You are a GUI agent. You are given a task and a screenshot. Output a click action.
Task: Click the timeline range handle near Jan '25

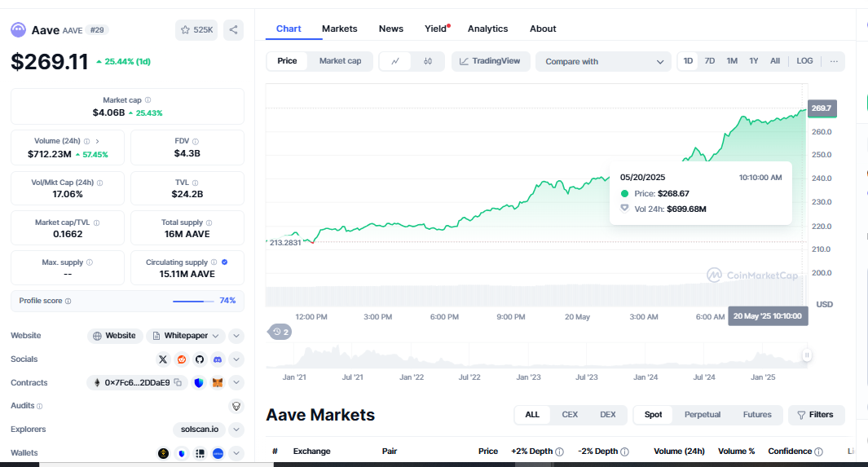(807, 355)
